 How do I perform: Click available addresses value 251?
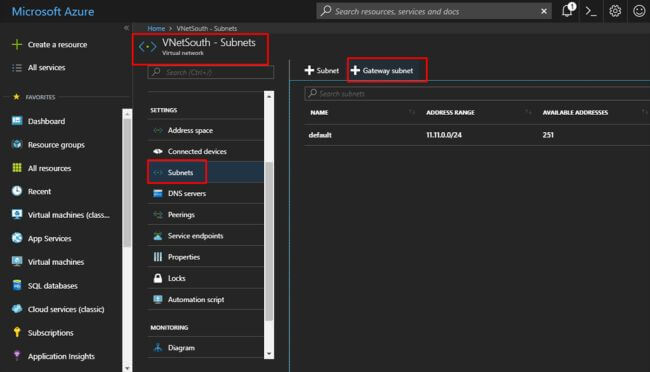(x=548, y=135)
